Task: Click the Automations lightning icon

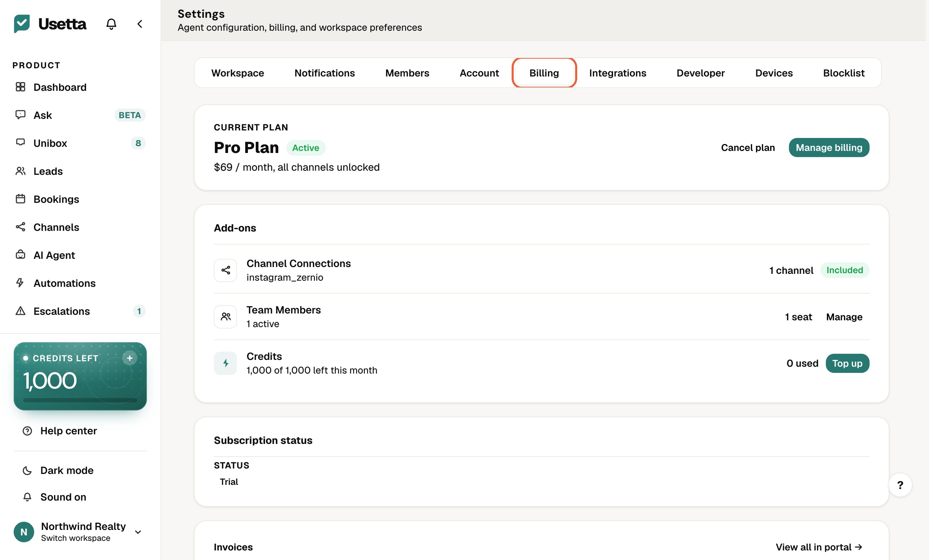Action: (x=20, y=283)
